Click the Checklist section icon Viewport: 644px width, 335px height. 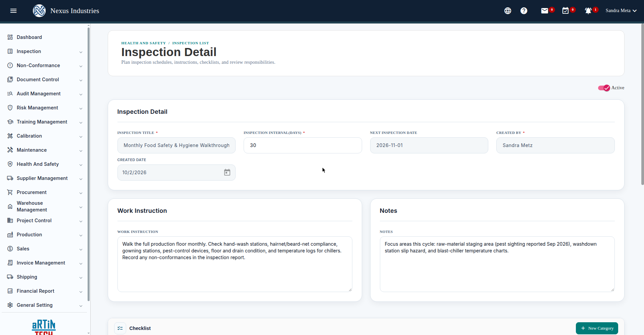click(x=120, y=328)
